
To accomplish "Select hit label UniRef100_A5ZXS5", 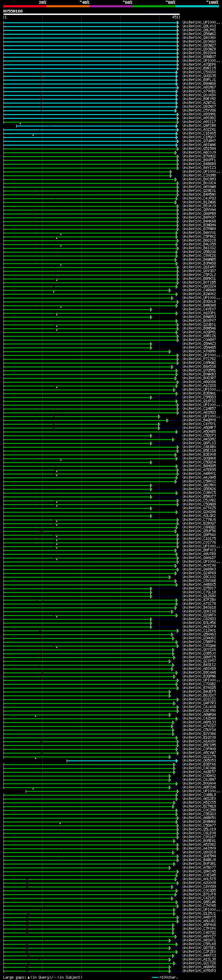I will point(199,802).
